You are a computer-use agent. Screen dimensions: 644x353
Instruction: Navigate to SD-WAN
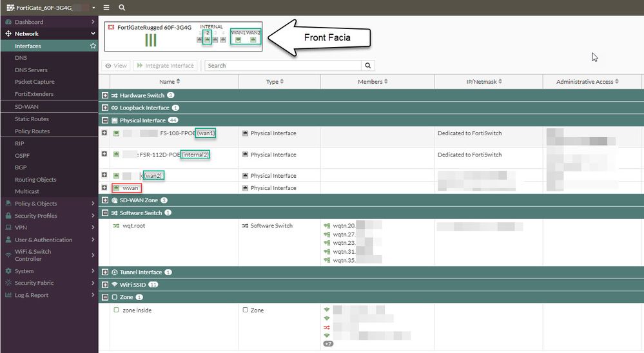(x=26, y=107)
